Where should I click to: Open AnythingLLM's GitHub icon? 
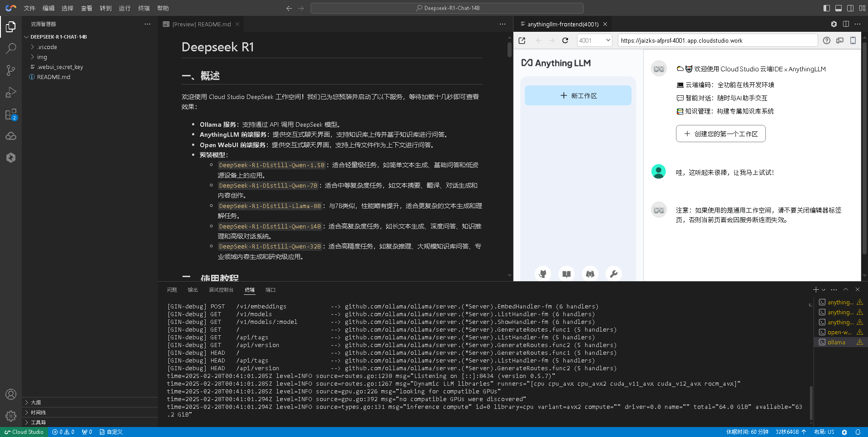coord(543,273)
